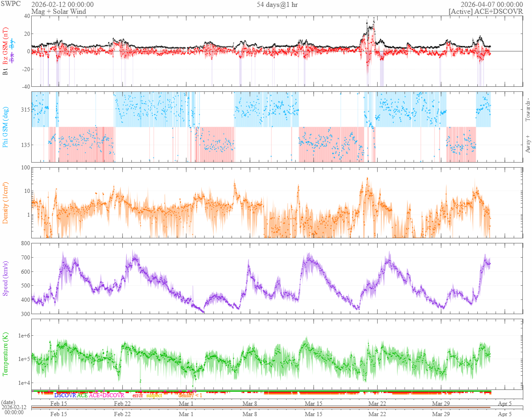
Task: Click the blue DSCOVR legend entry
Action: (65, 395)
